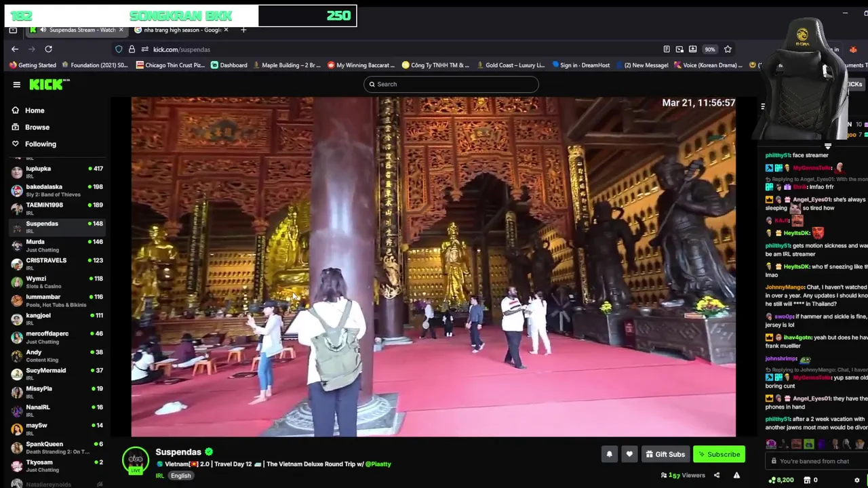The width and height of the screenshot is (868, 488).
Task: Go back using browser back arrow
Action: 15,49
